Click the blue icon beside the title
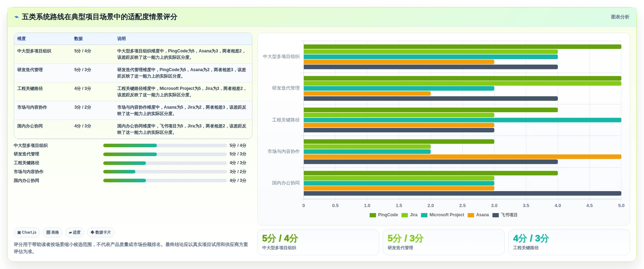The image size is (644, 269). coord(16,17)
